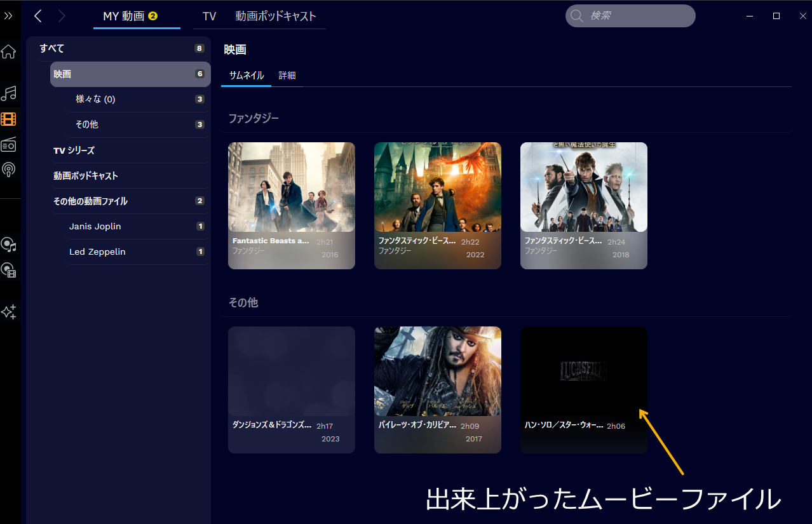
Task: Select the サムネイル view tab
Action: (247, 75)
